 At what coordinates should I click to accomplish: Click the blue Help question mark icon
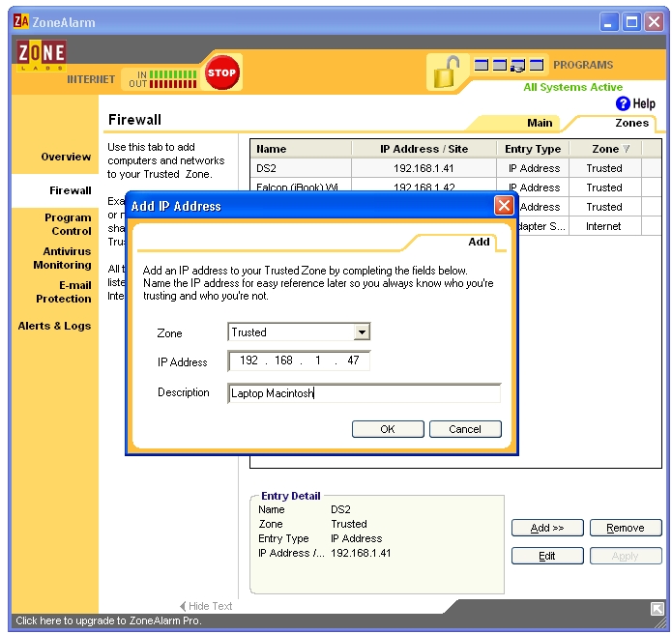(x=623, y=103)
